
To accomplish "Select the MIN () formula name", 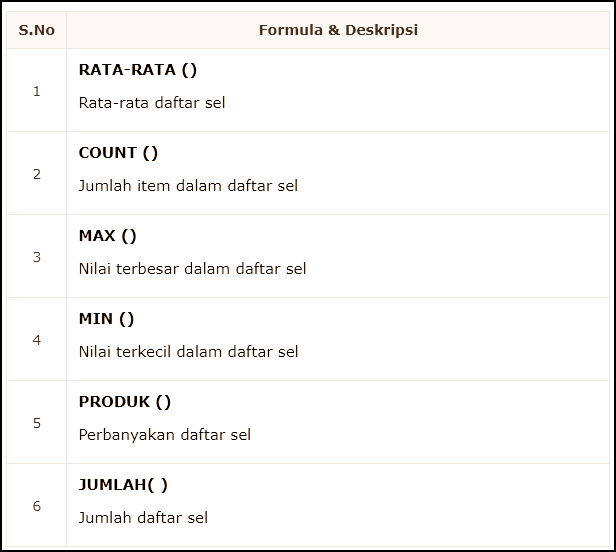I will [106, 319].
